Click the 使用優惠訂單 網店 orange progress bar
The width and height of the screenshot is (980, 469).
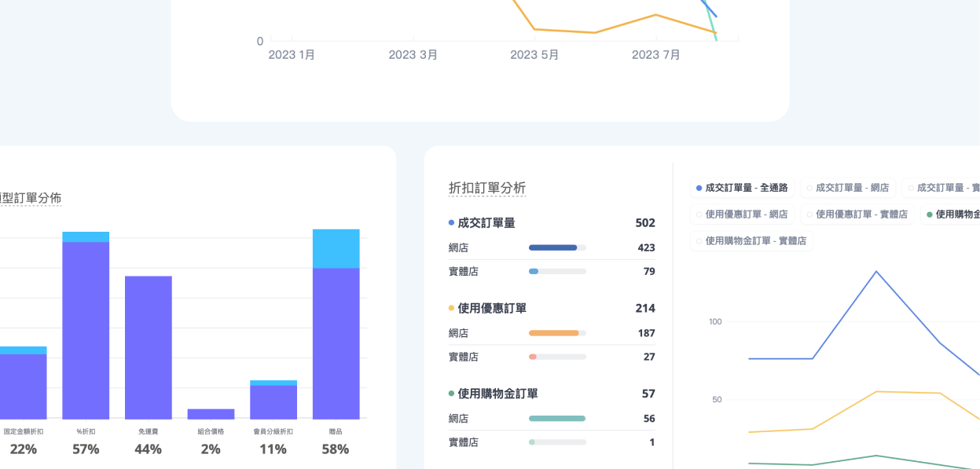[557, 333]
